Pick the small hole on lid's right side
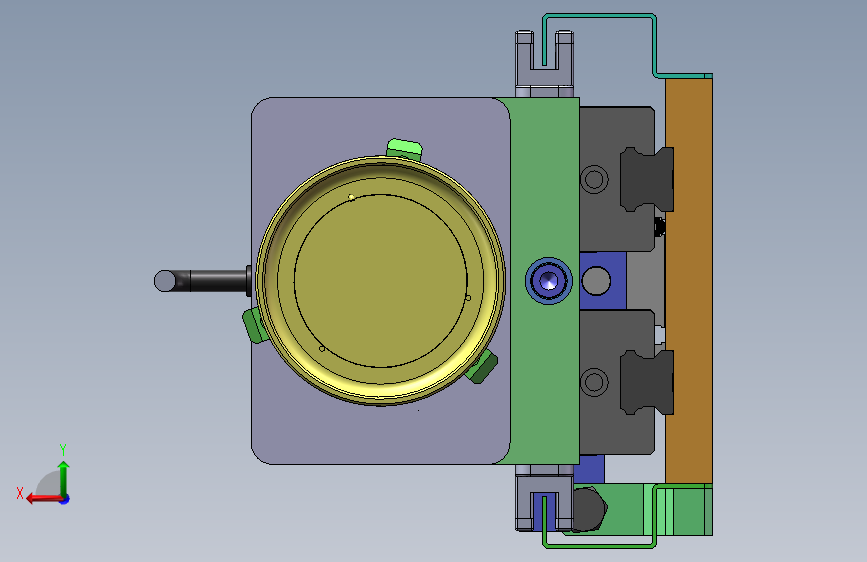 point(468,298)
